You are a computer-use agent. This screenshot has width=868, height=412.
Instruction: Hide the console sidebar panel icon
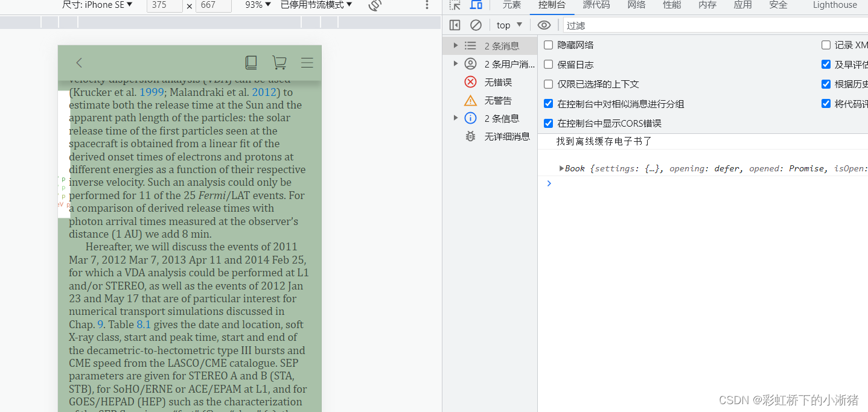pos(455,25)
